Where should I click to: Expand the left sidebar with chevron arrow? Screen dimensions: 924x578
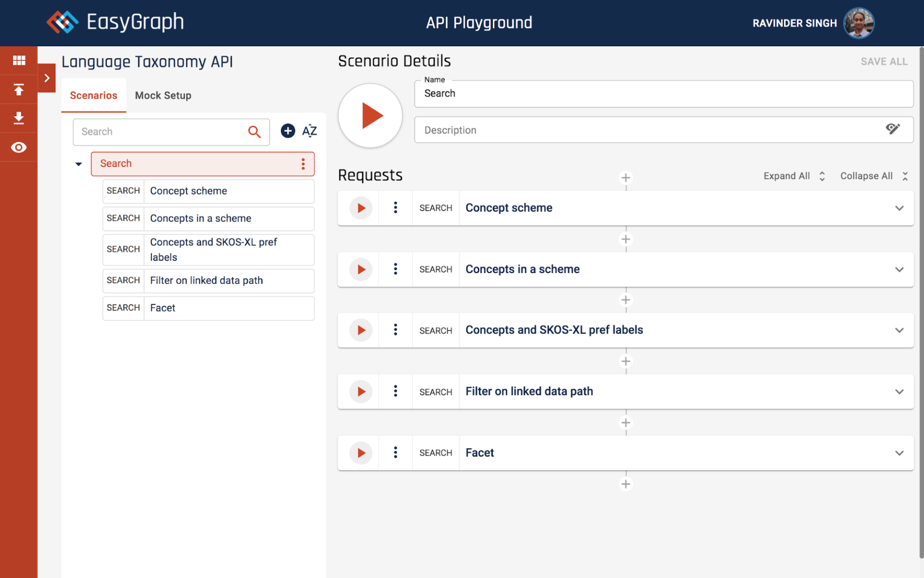[x=47, y=78]
